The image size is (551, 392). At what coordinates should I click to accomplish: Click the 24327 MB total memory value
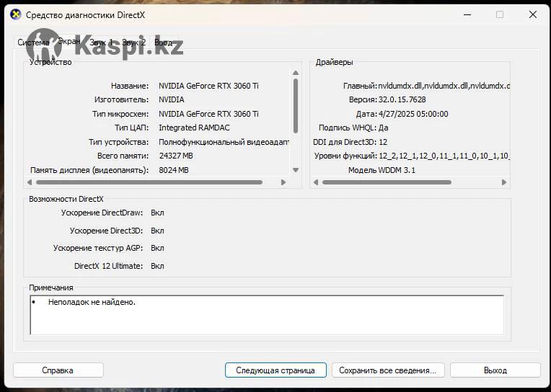click(x=176, y=156)
